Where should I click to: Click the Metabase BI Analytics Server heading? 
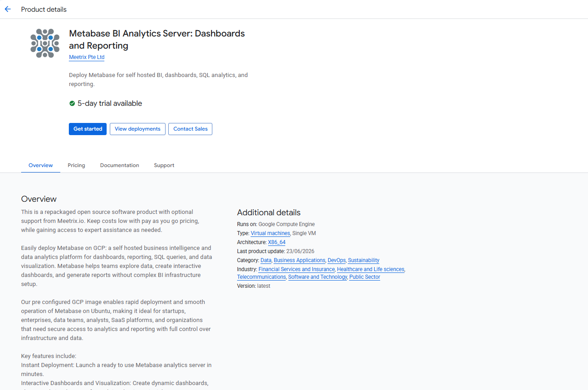click(x=157, y=40)
